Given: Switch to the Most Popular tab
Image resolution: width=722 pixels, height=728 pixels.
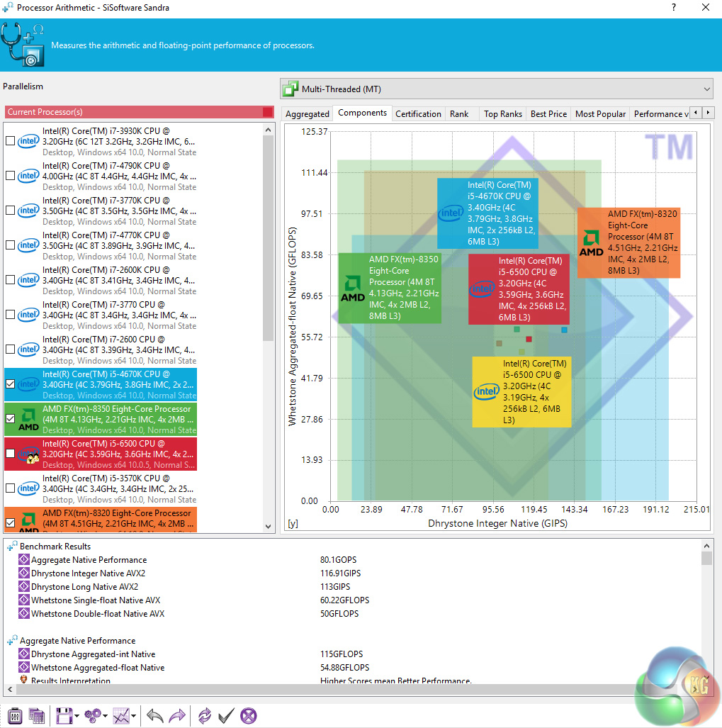Looking at the screenshot, I should point(600,114).
